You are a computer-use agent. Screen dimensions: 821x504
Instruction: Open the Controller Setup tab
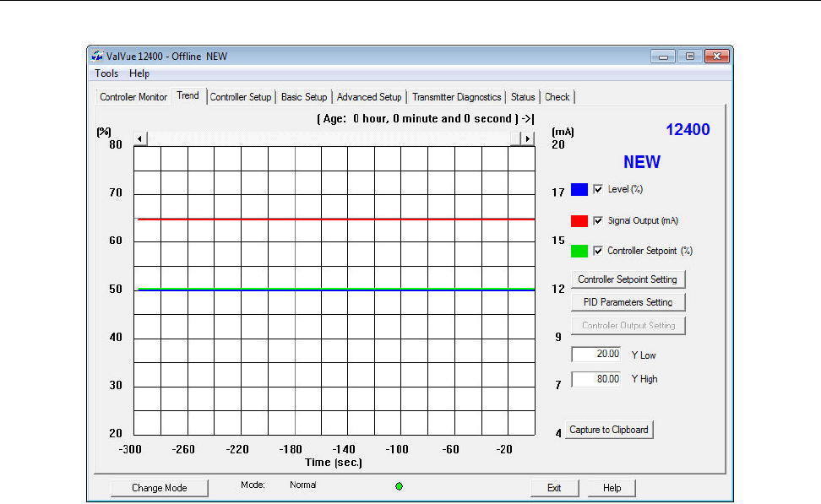tap(241, 97)
